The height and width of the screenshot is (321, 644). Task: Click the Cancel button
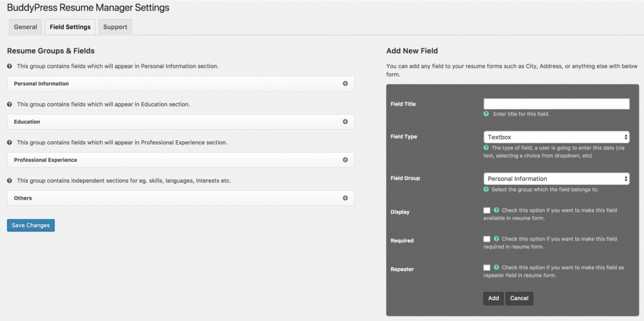[519, 298]
